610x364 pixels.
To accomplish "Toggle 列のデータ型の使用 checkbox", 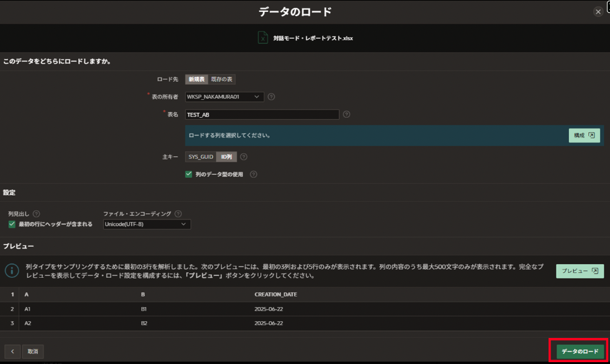I will pyautogui.click(x=189, y=174).
